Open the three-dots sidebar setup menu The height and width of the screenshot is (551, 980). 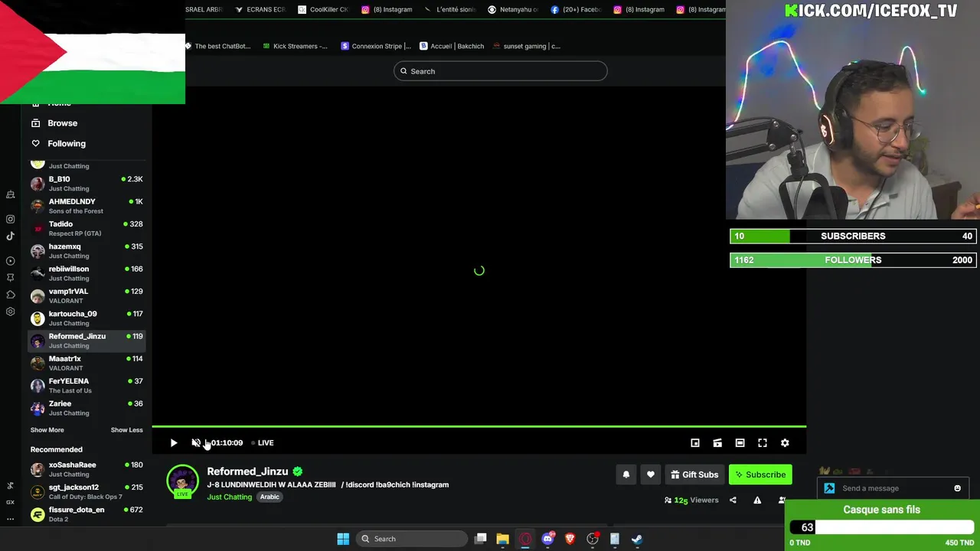[x=11, y=519]
